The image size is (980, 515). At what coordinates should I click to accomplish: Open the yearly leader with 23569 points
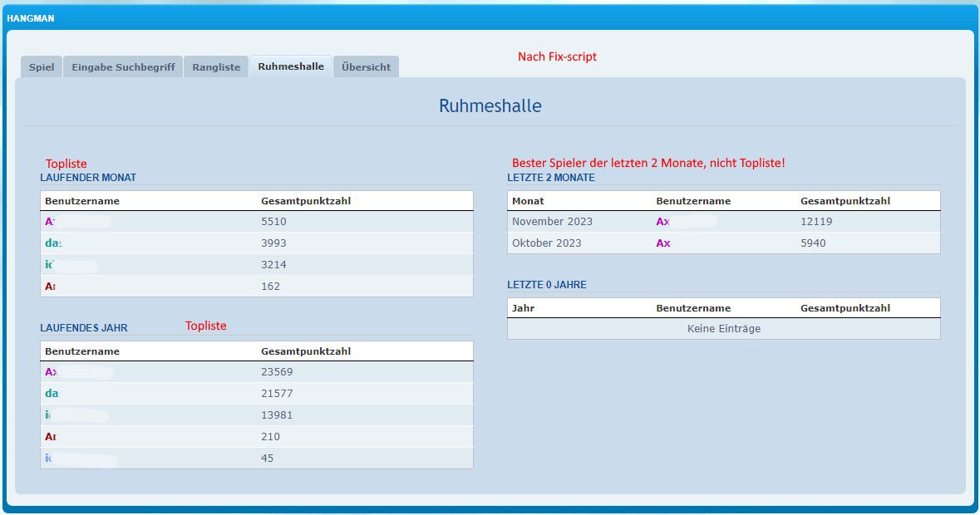[x=52, y=372]
